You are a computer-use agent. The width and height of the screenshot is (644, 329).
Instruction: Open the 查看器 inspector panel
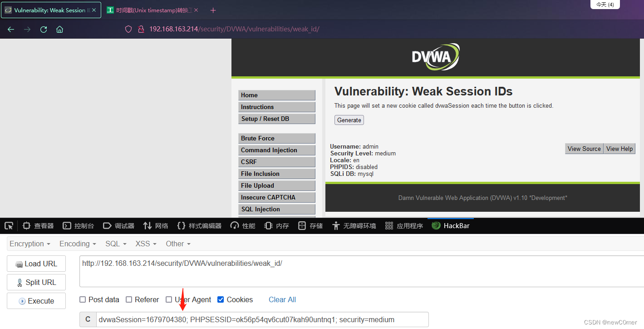pyautogui.click(x=38, y=225)
